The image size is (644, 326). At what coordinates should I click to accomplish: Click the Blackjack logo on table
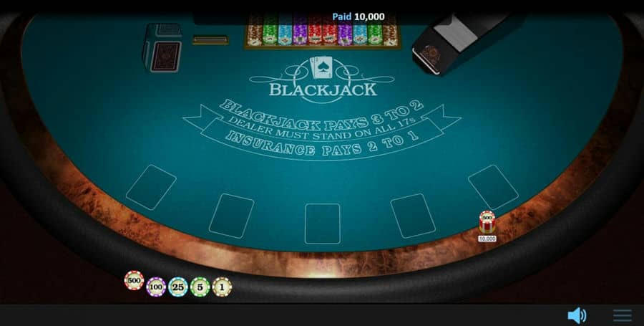click(323, 80)
